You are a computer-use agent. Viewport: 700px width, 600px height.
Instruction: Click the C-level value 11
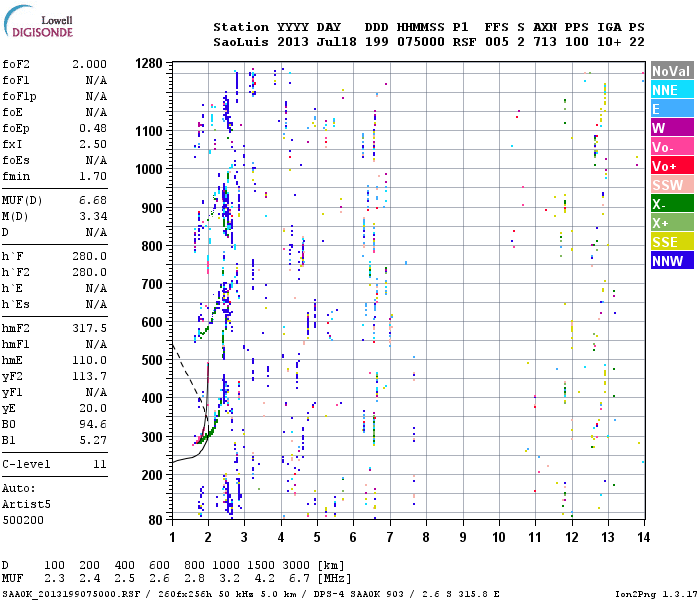(x=100, y=464)
